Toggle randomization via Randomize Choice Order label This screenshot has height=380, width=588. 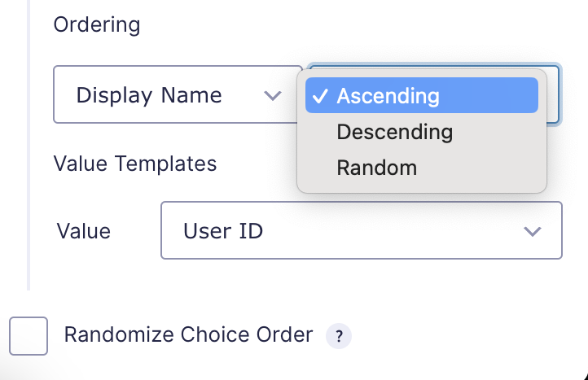point(188,334)
